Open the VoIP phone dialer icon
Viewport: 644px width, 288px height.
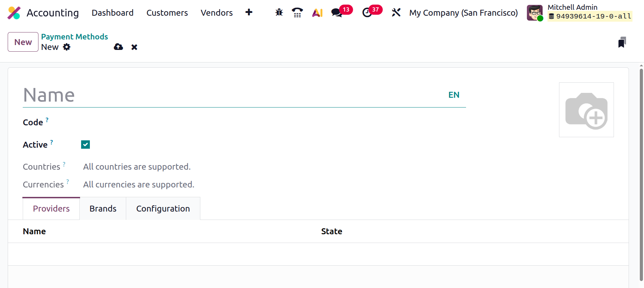297,13
